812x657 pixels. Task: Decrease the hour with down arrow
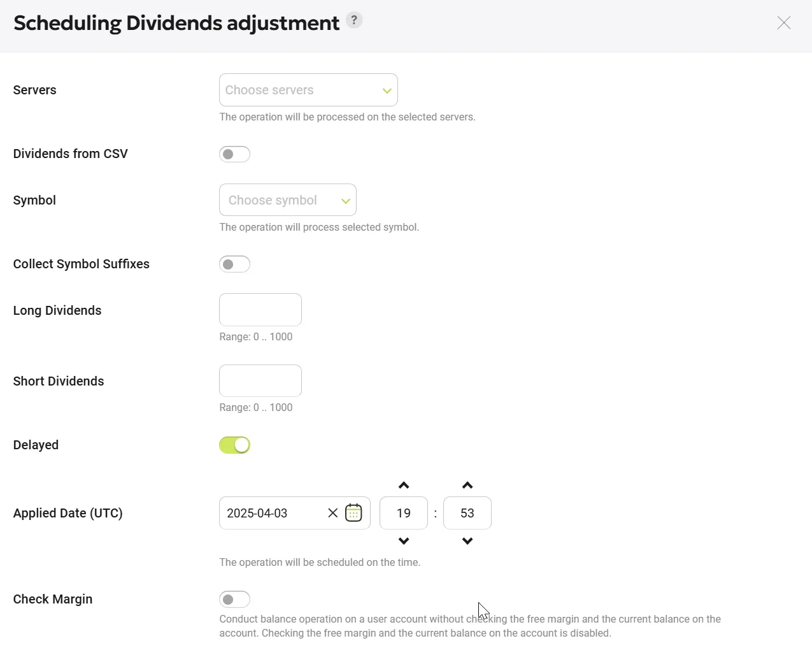click(404, 541)
